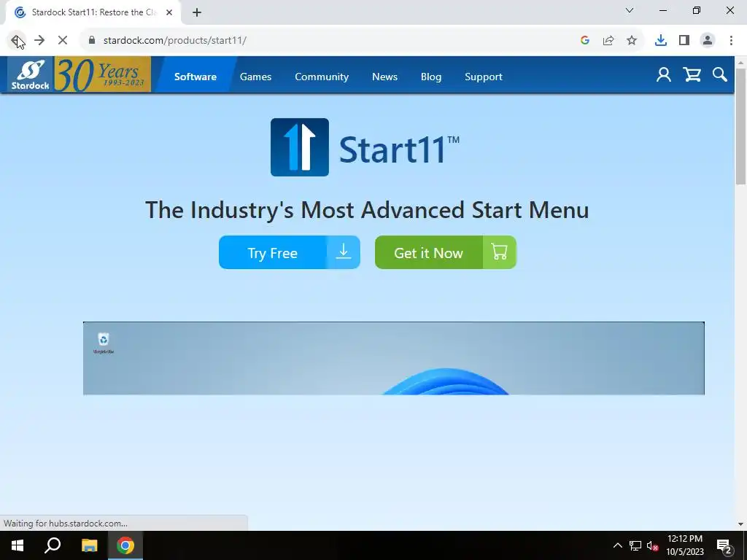Image resolution: width=747 pixels, height=560 pixels.
Task: Open the site search magnifier
Action: (x=720, y=75)
